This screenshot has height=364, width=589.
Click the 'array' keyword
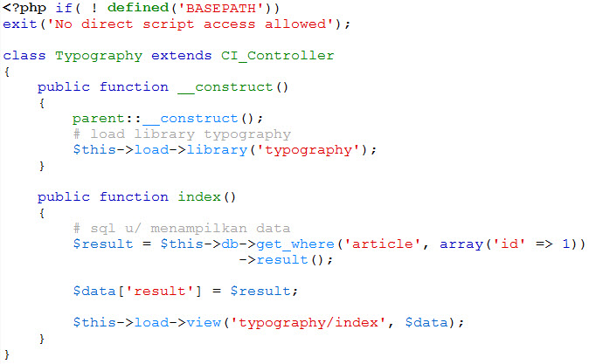461,244
